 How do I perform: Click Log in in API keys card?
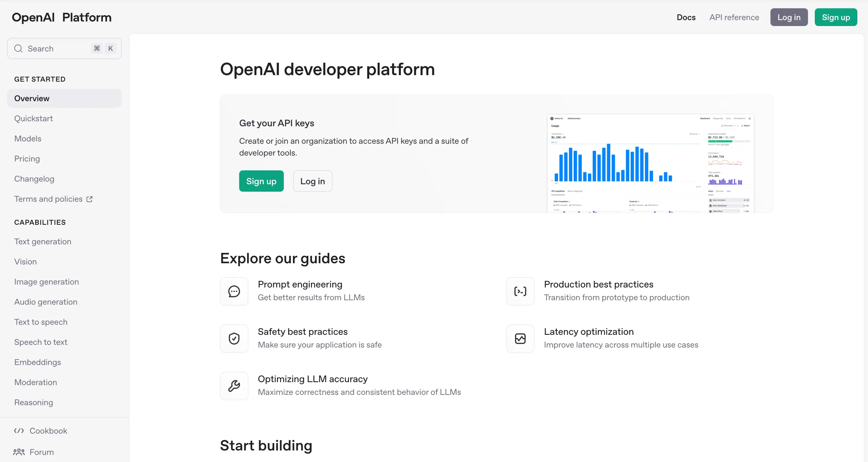[312, 181]
